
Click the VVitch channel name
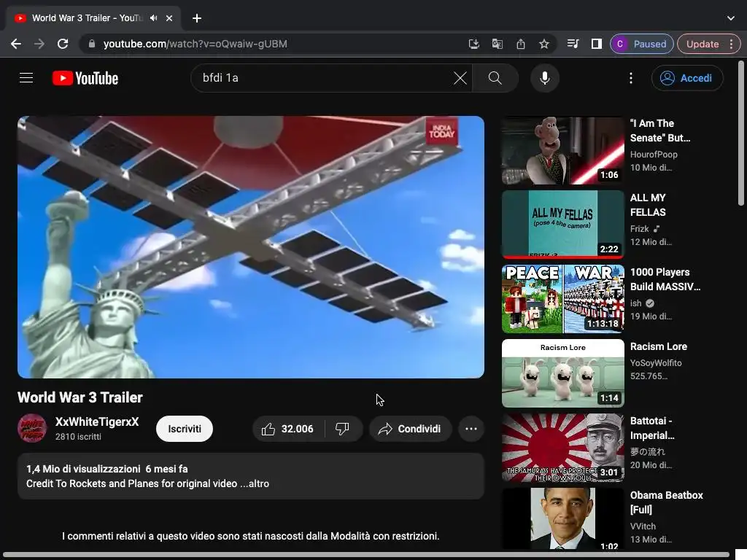pos(643,526)
